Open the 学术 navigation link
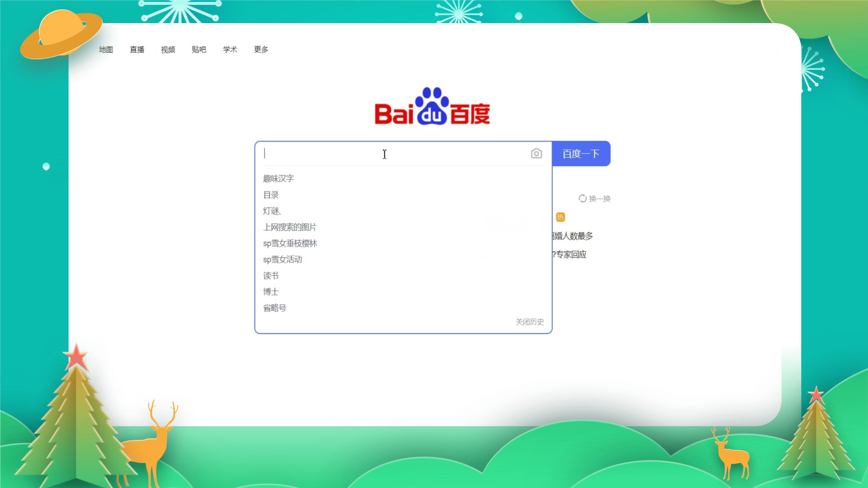The width and height of the screenshot is (868, 488). click(230, 50)
